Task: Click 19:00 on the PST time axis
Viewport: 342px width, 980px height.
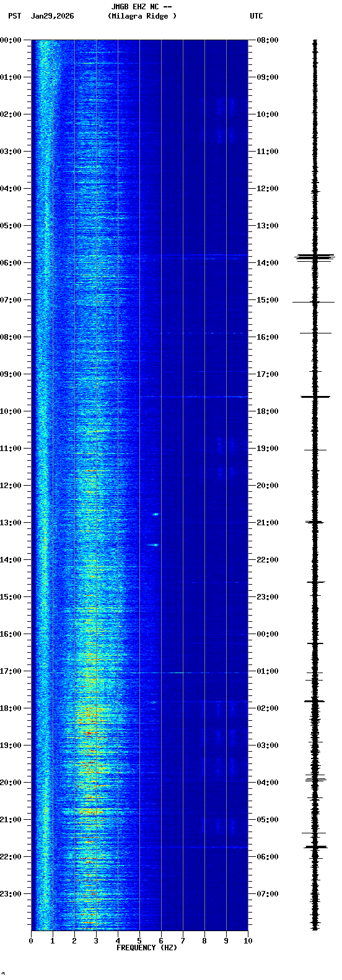Action: tap(11, 746)
